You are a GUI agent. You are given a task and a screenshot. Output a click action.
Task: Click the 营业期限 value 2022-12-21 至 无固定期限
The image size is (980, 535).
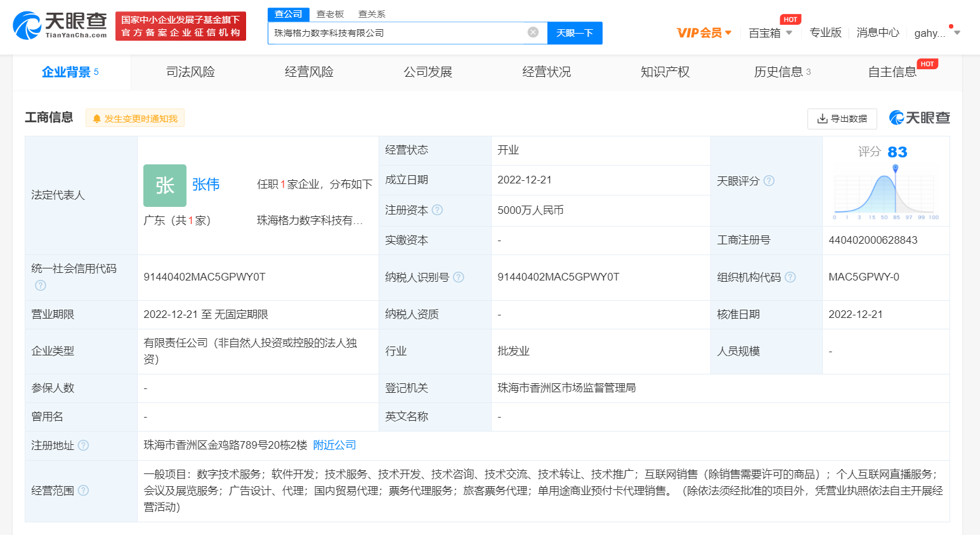point(206,315)
